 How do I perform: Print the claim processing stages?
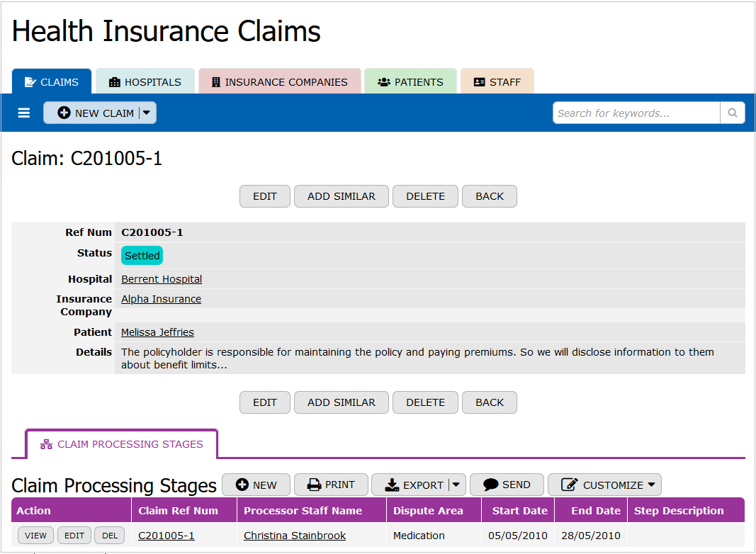[x=331, y=485]
